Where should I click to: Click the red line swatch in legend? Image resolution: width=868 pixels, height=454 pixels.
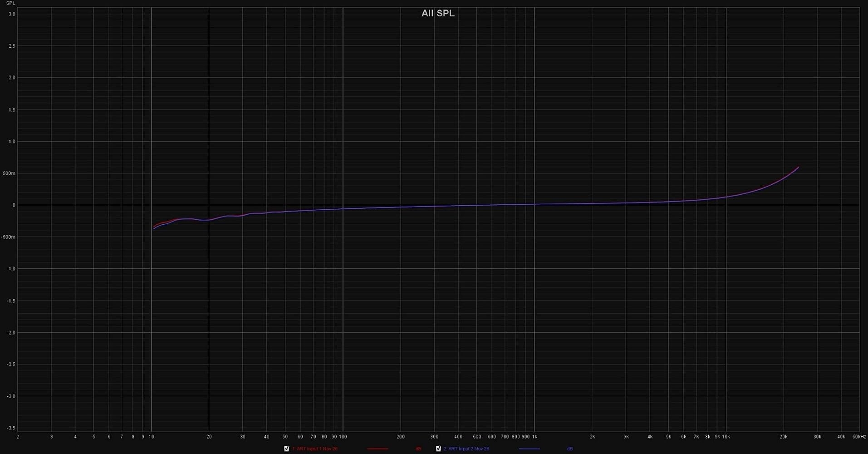coord(377,449)
